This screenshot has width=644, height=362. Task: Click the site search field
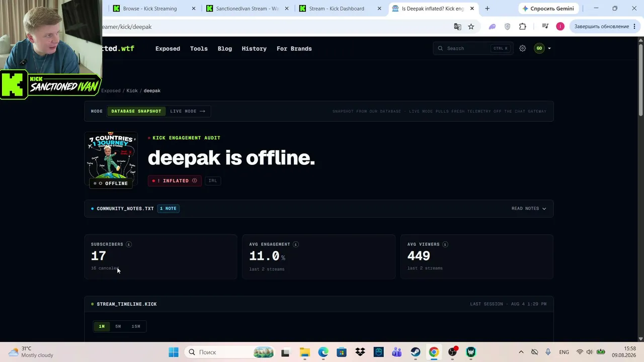[x=473, y=48]
